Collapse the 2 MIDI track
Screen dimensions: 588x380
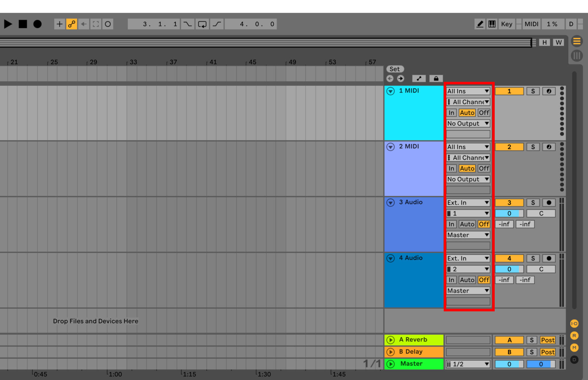(x=390, y=147)
